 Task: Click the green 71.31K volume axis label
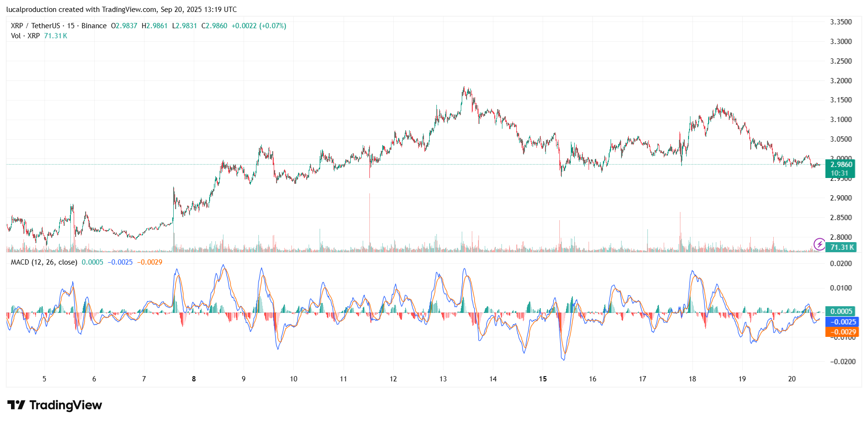[x=841, y=247]
